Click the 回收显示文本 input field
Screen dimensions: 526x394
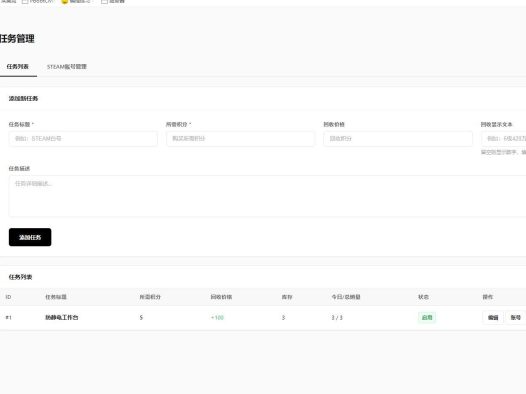(x=504, y=138)
